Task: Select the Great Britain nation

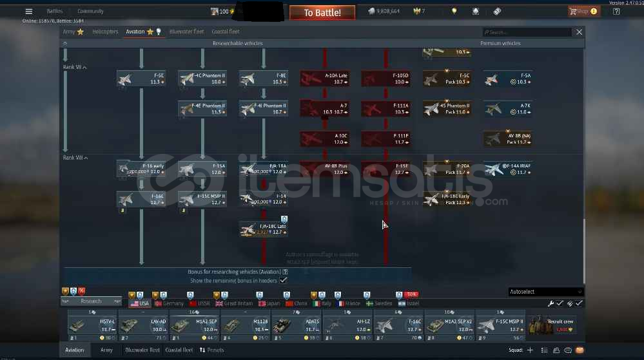Action: coord(234,303)
